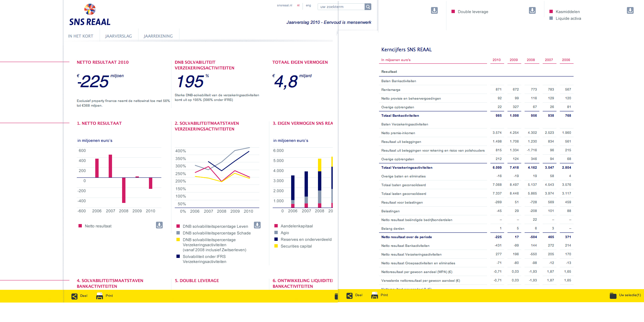Click the Resultaat uit beleggingen row label

[401, 142]
